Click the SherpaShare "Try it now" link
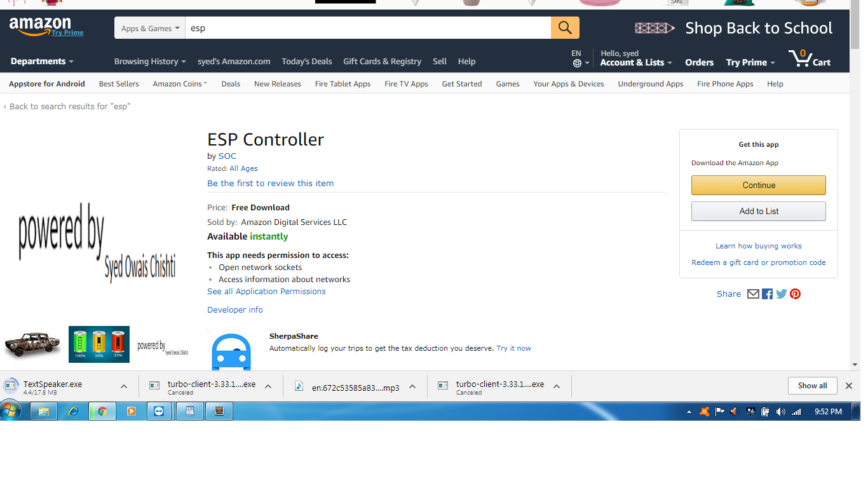The width and height of the screenshot is (868, 488). pos(513,348)
